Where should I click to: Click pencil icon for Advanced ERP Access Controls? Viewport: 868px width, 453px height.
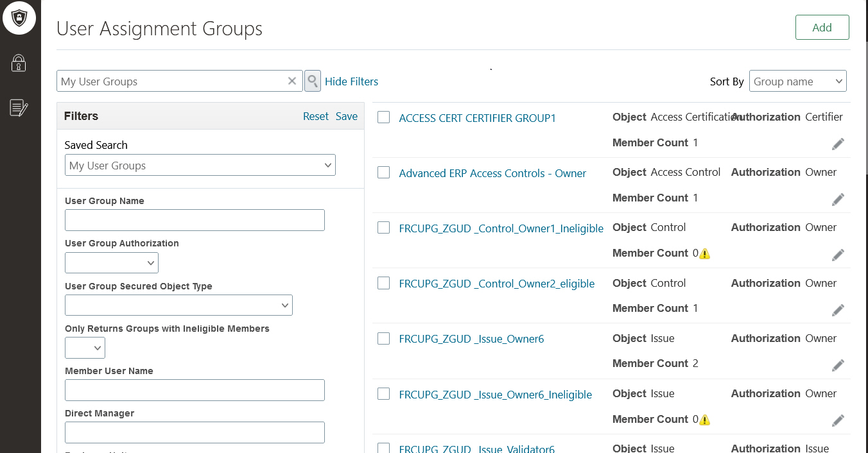[x=838, y=200]
